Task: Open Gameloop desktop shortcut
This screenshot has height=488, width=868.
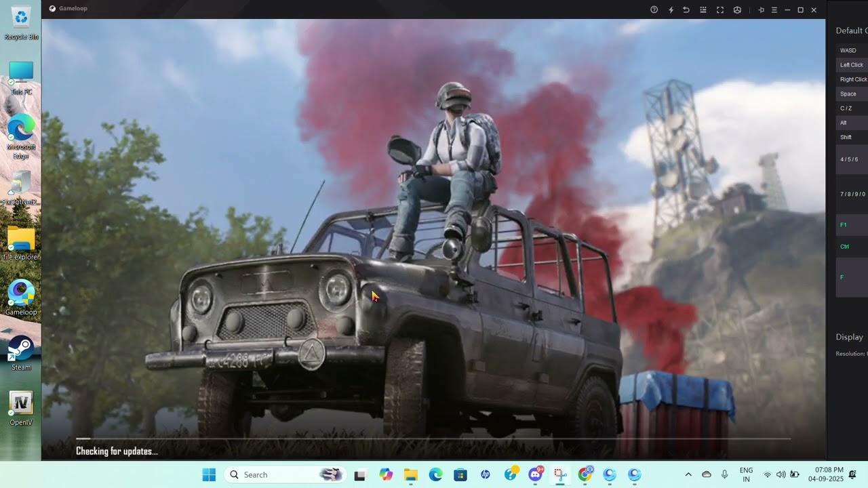Action: [x=21, y=298]
